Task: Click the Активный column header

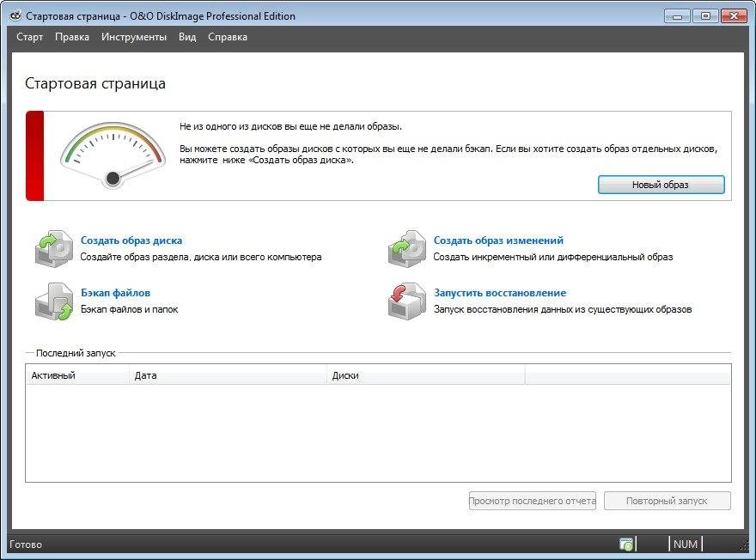Action: pos(77,375)
